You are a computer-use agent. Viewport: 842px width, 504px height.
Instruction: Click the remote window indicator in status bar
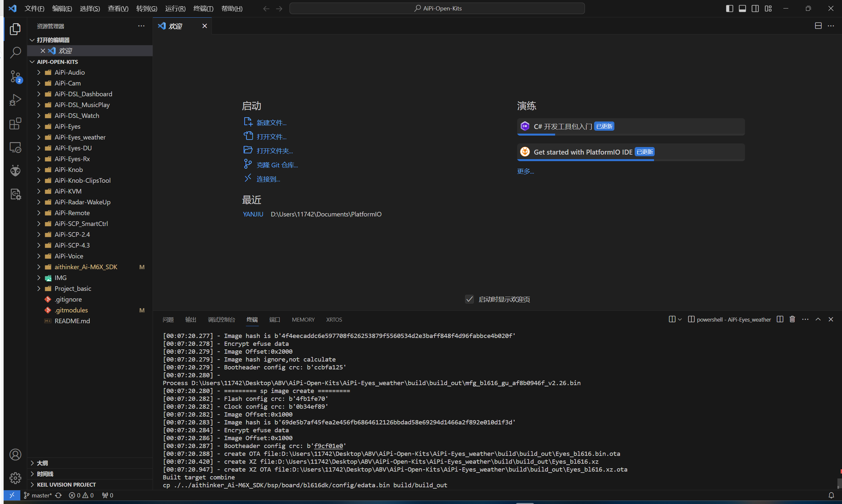[x=12, y=495]
